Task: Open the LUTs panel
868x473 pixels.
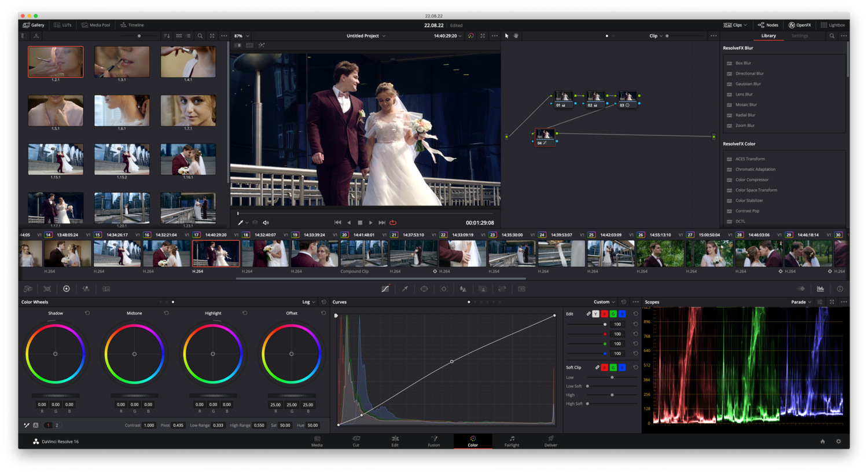Action: [63, 25]
